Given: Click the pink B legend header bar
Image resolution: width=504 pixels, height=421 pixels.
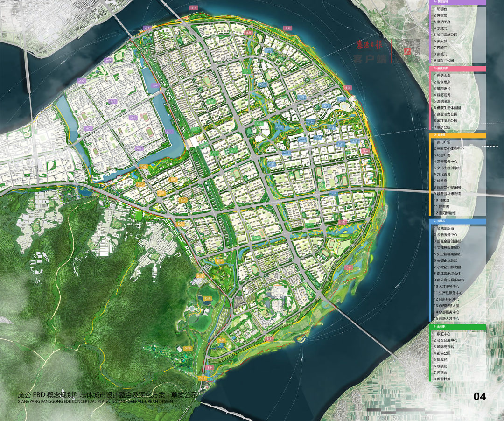Looking at the screenshot, I should (458, 69).
